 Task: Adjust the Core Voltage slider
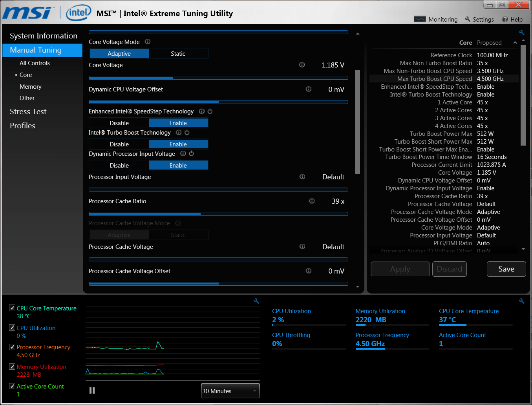coord(219,78)
